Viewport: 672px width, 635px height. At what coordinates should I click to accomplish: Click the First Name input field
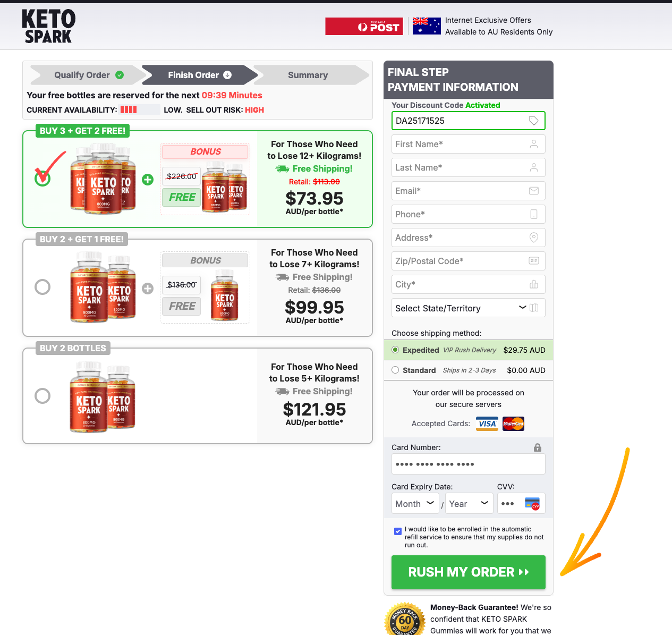coord(469,144)
